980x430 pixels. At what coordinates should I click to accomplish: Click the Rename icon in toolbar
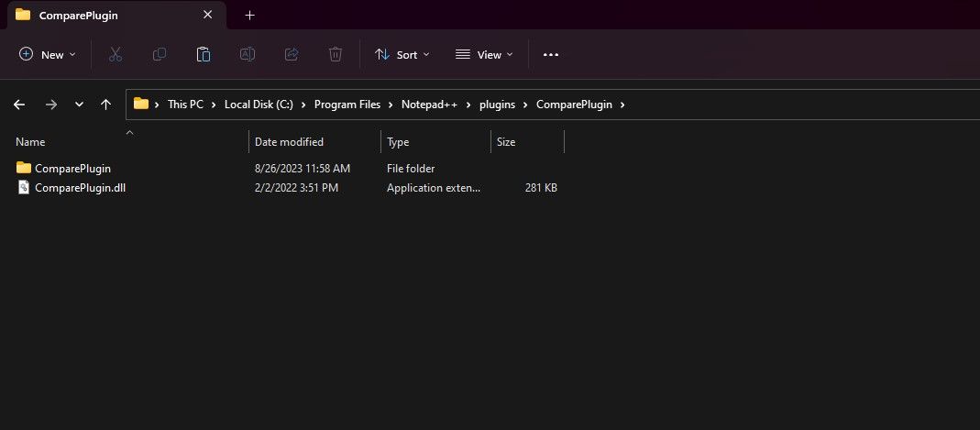tap(248, 55)
